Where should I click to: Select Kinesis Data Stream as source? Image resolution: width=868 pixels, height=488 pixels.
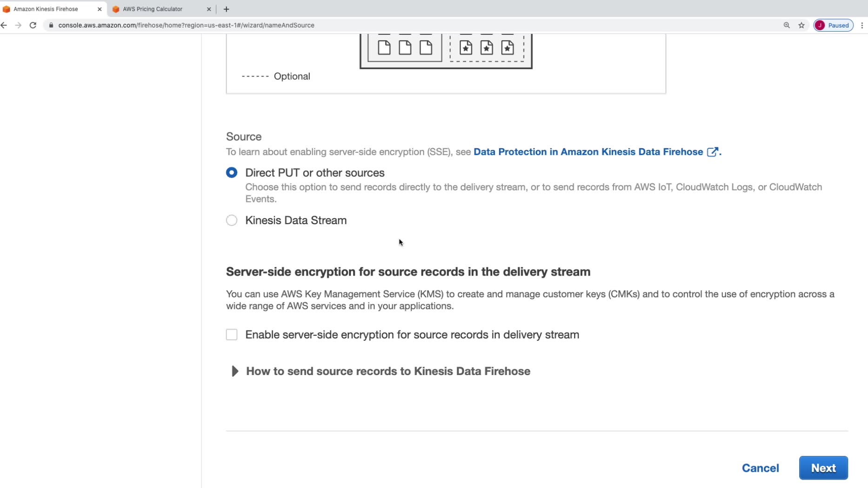pos(232,220)
